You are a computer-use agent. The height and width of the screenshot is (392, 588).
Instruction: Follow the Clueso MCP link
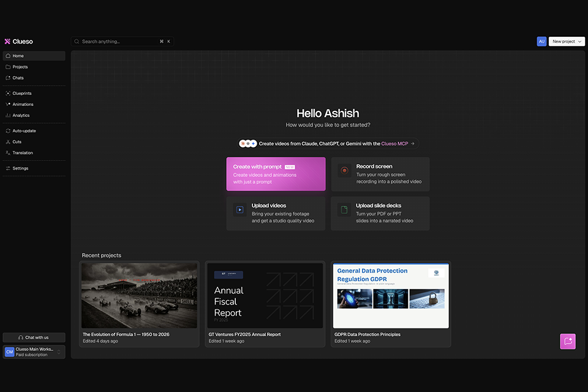pyautogui.click(x=394, y=144)
